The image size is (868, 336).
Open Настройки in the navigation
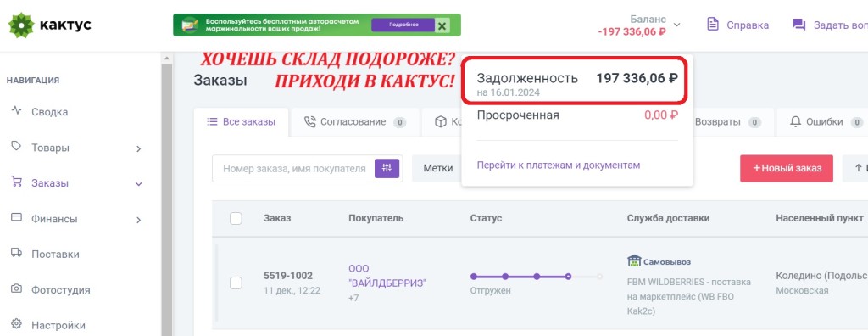point(58,326)
